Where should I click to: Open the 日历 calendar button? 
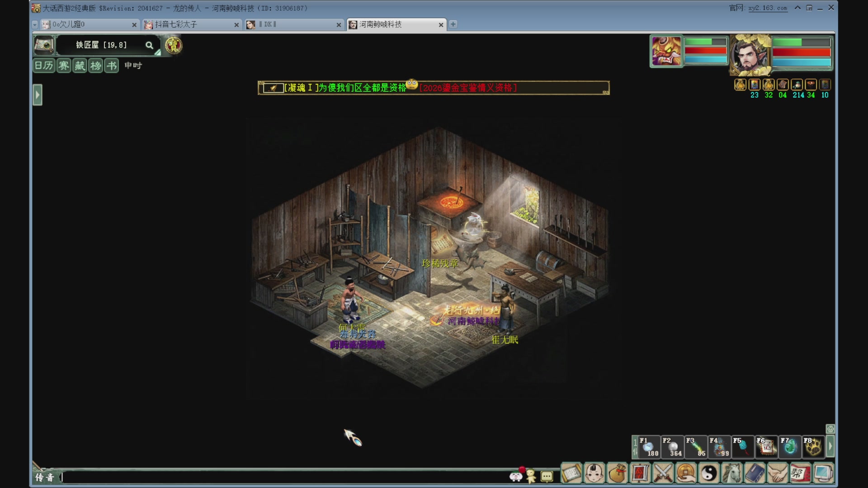44,66
